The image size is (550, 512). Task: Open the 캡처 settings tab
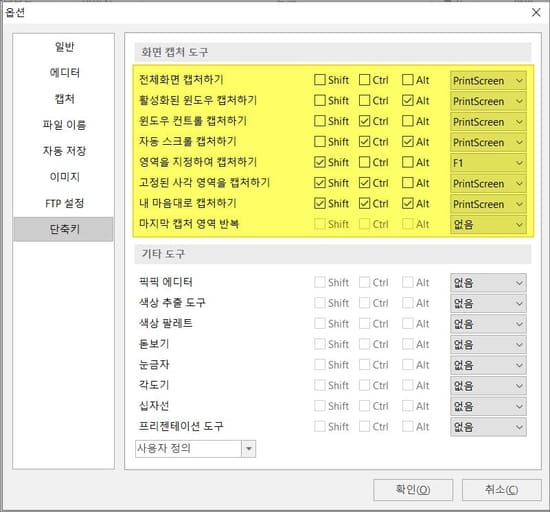click(x=64, y=99)
